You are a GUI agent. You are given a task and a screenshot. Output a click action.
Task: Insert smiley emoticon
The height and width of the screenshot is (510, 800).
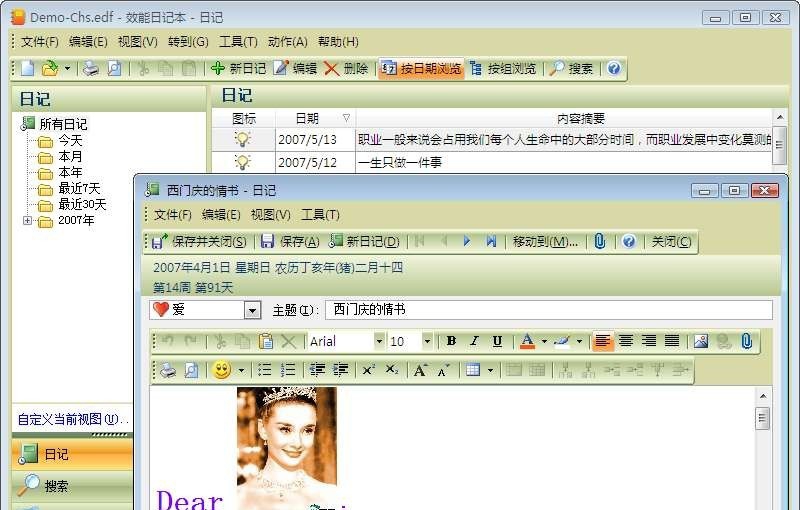click(222, 370)
